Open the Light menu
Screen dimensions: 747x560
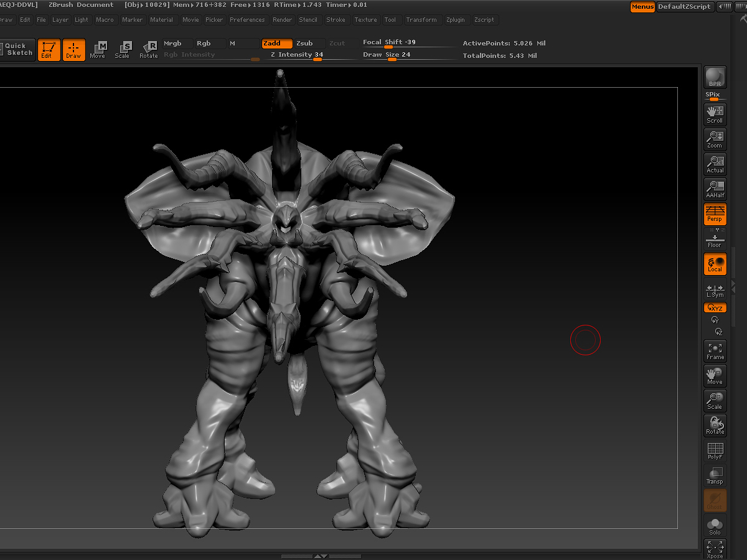point(82,20)
